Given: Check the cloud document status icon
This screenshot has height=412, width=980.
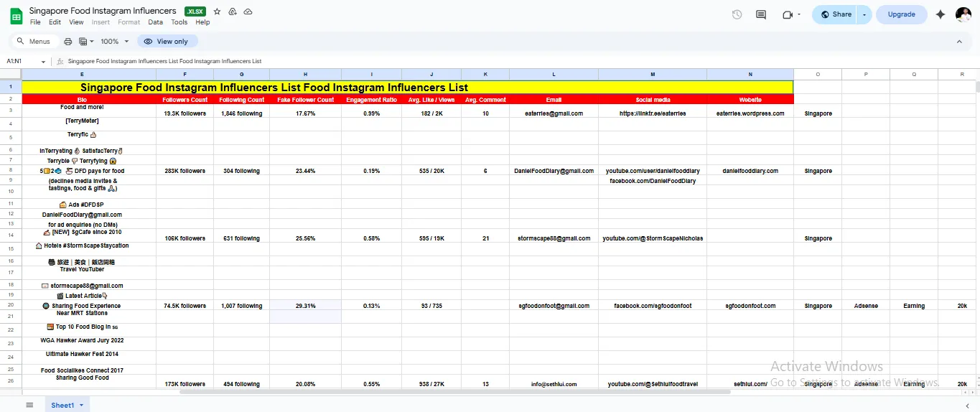Looking at the screenshot, I should click(x=248, y=11).
